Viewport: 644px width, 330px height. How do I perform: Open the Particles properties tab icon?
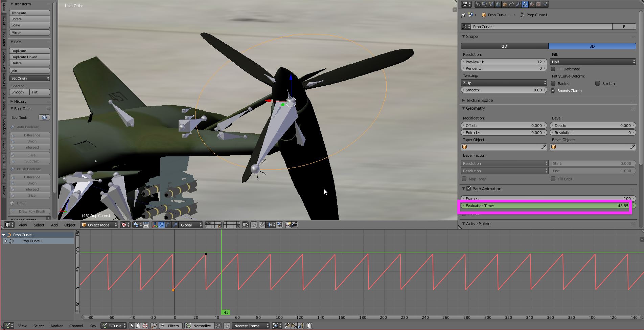[x=545, y=4]
